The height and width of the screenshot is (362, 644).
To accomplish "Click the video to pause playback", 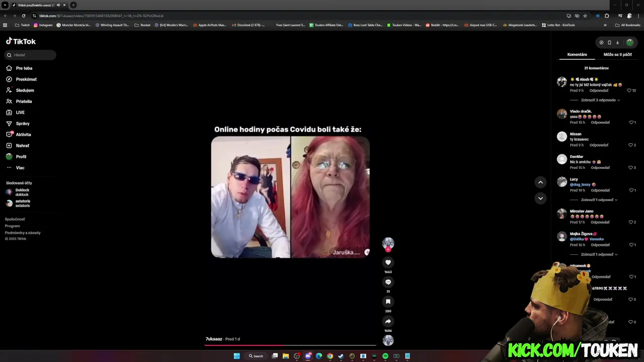I will pyautogui.click(x=290, y=197).
